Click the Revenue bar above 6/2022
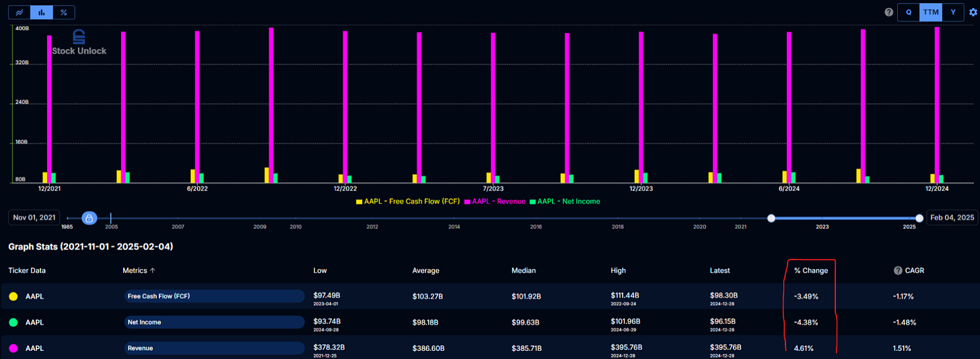This screenshot has width=980, height=359. click(197, 106)
